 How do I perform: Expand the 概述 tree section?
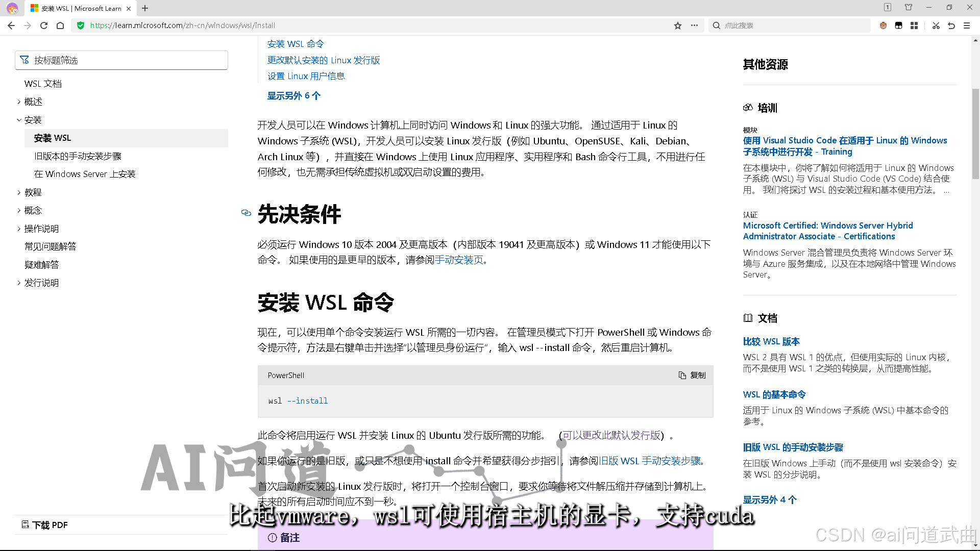pyautogui.click(x=19, y=102)
